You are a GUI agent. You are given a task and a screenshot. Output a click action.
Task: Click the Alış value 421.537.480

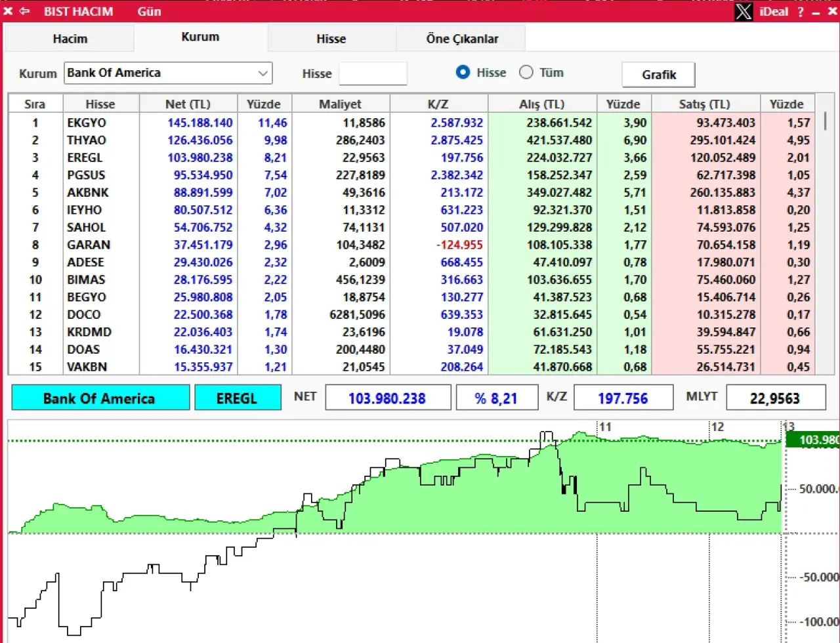559,140
